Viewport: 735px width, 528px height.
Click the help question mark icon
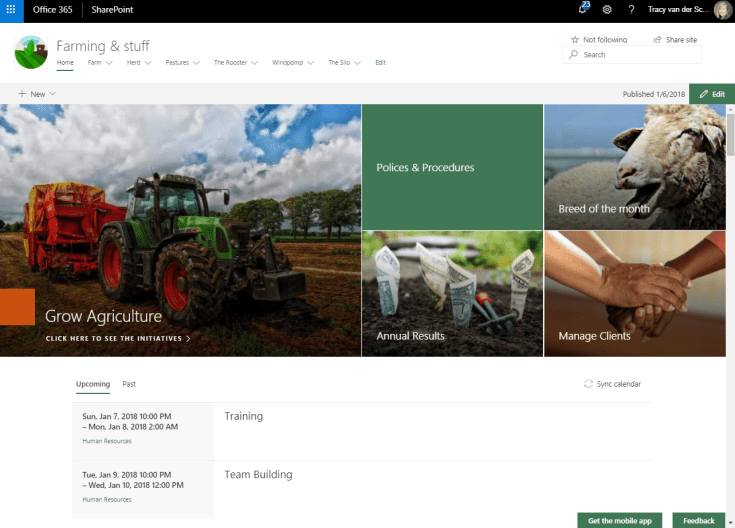click(x=631, y=9)
